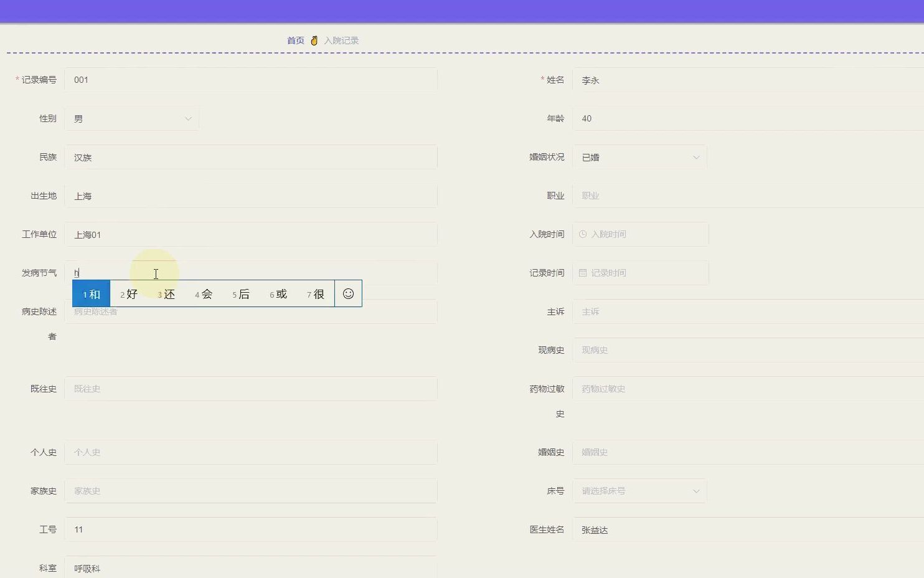Focus the 婚姻史 input field

pos(748,452)
